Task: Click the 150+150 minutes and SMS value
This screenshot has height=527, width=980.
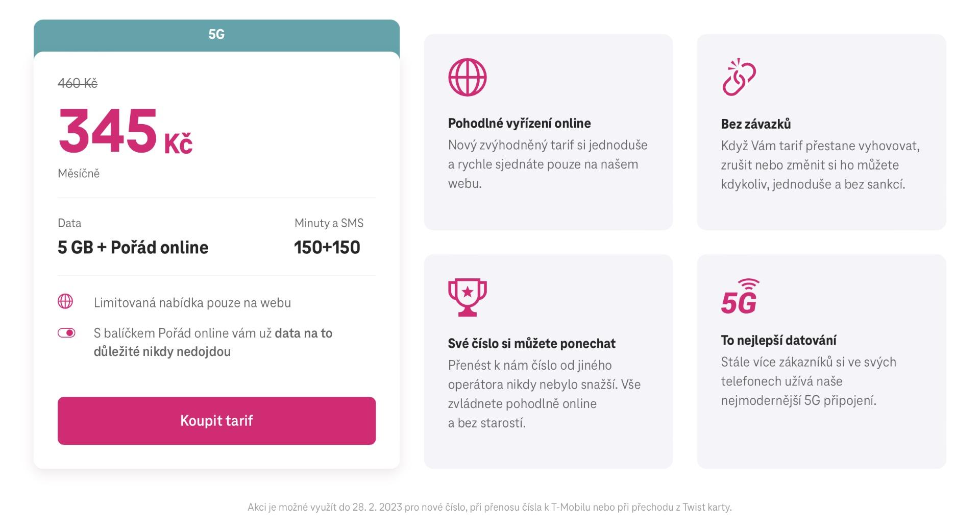Action: click(327, 247)
